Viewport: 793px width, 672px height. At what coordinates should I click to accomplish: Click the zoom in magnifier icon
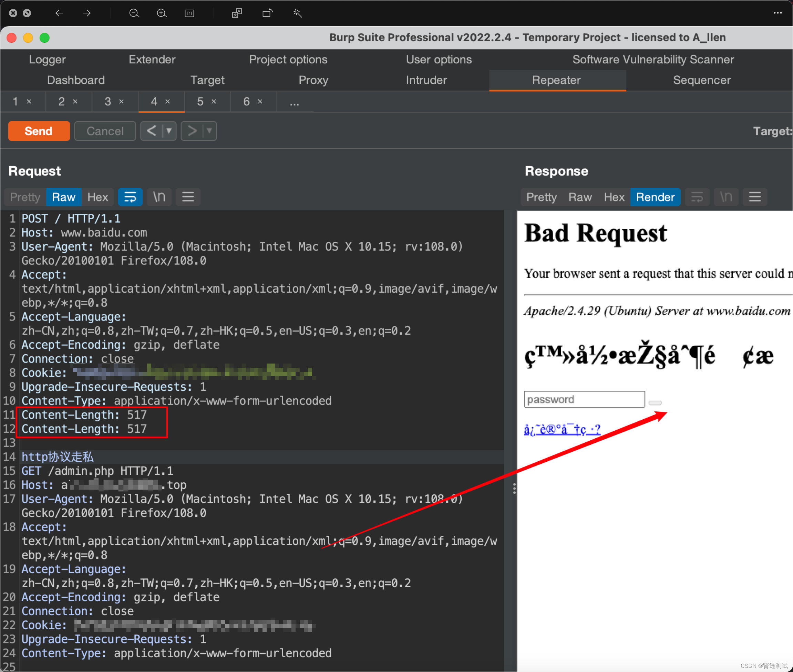pyautogui.click(x=162, y=13)
